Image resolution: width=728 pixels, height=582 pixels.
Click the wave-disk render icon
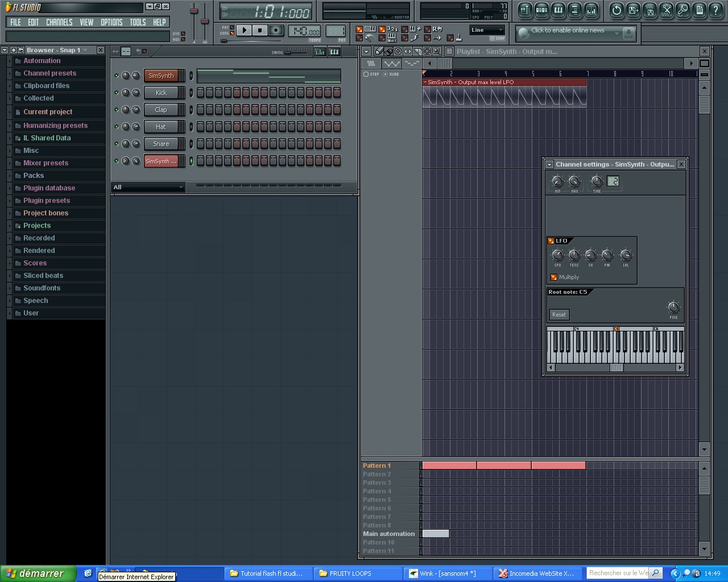(x=650, y=10)
